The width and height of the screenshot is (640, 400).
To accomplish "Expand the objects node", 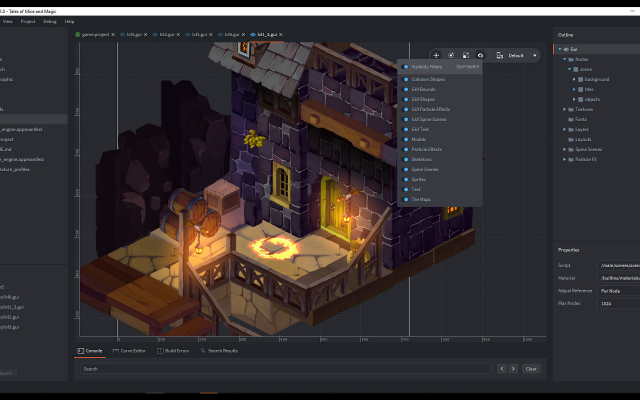I will pyautogui.click(x=574, y=99).
